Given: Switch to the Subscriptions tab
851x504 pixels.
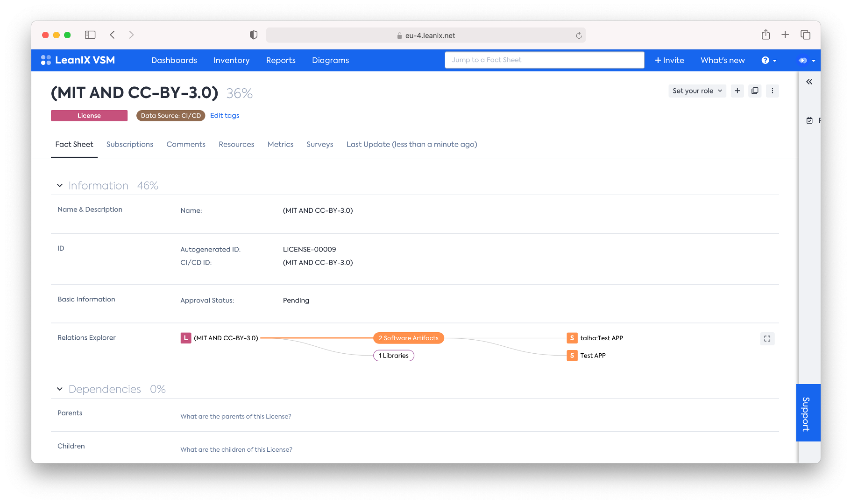Looking at the screenshot, I should pyautogui.click(x=130, y=145).
